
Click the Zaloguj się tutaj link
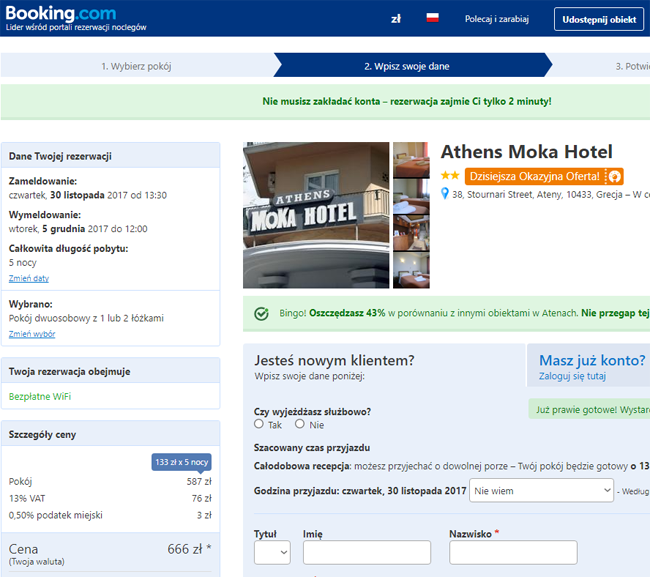click(572, 377)
